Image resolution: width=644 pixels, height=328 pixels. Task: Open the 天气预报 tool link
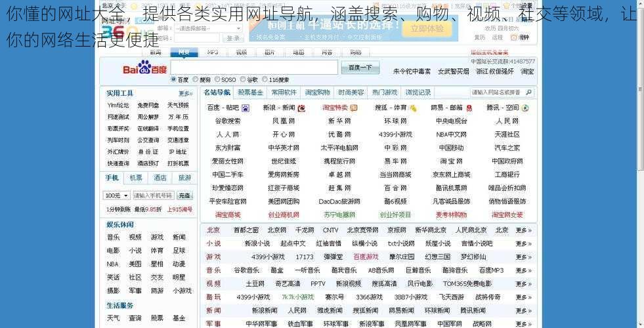(x=178, y=106)
